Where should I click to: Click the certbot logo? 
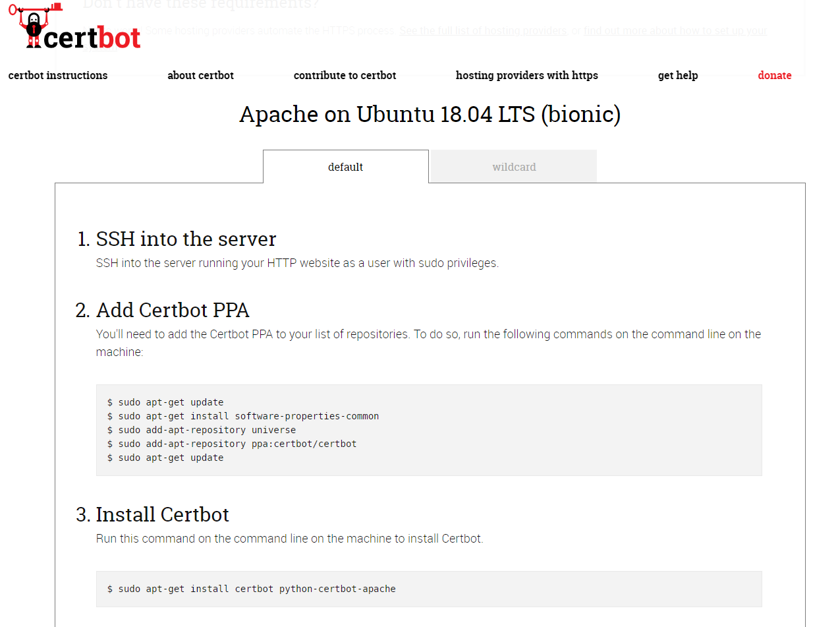click(74, 27)
